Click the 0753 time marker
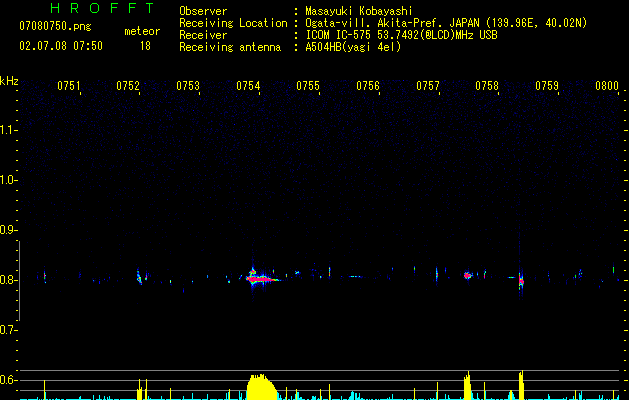 coord(188,86)
